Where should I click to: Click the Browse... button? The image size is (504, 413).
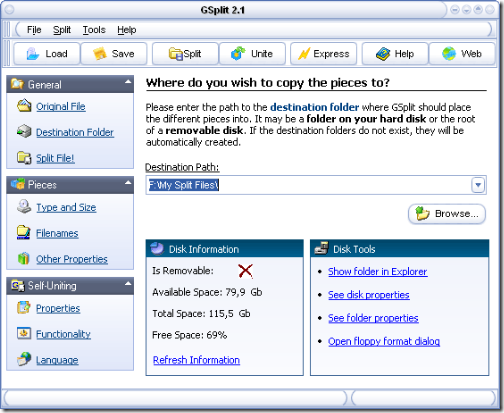[447, 214]
